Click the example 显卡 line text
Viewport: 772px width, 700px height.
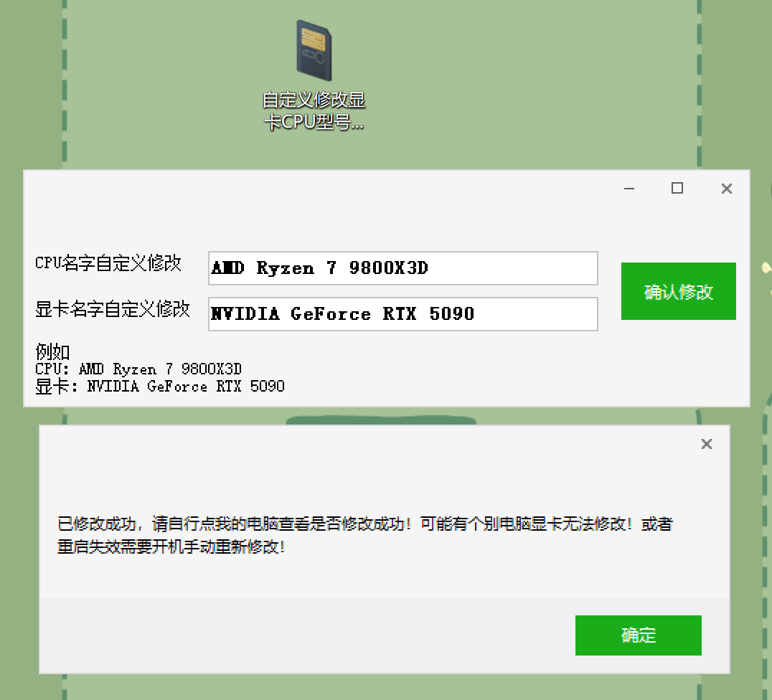pyautogui.click(x=161, y=386)
